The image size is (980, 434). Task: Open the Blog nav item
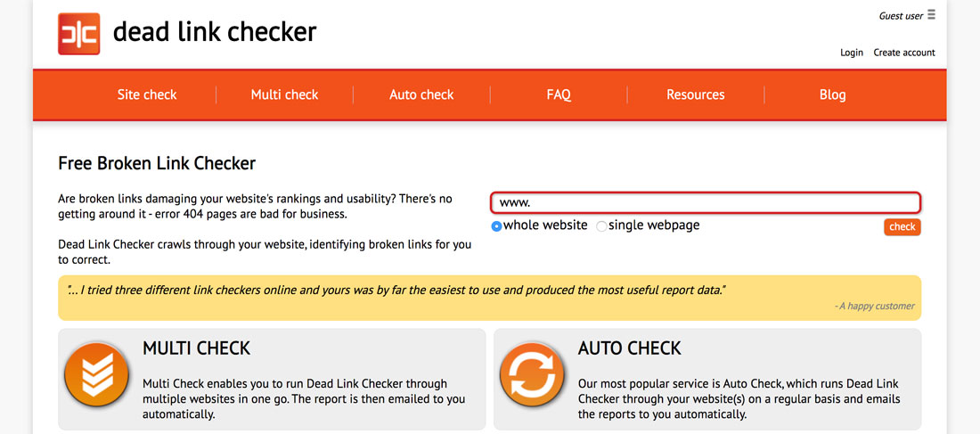coord(832,94)
